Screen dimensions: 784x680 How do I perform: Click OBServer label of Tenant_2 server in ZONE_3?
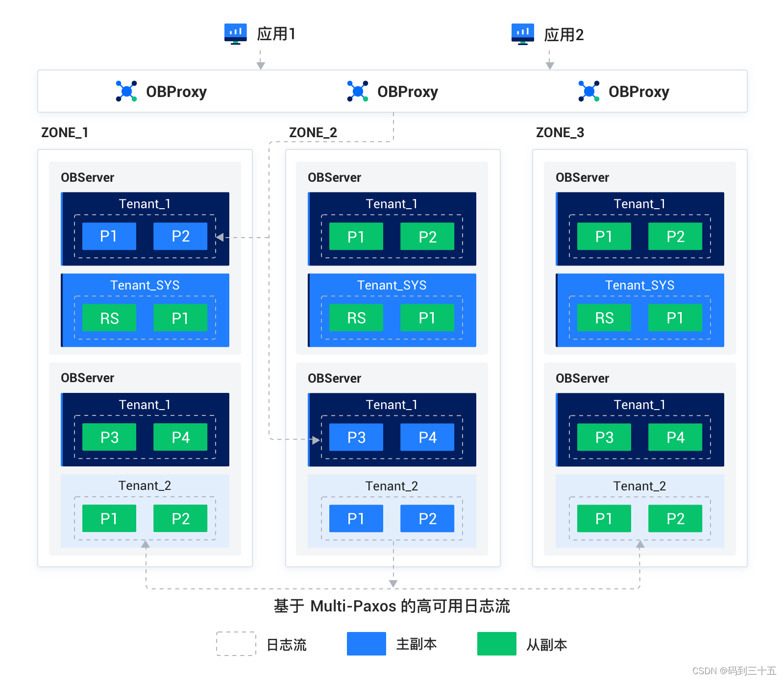(583, 378)
